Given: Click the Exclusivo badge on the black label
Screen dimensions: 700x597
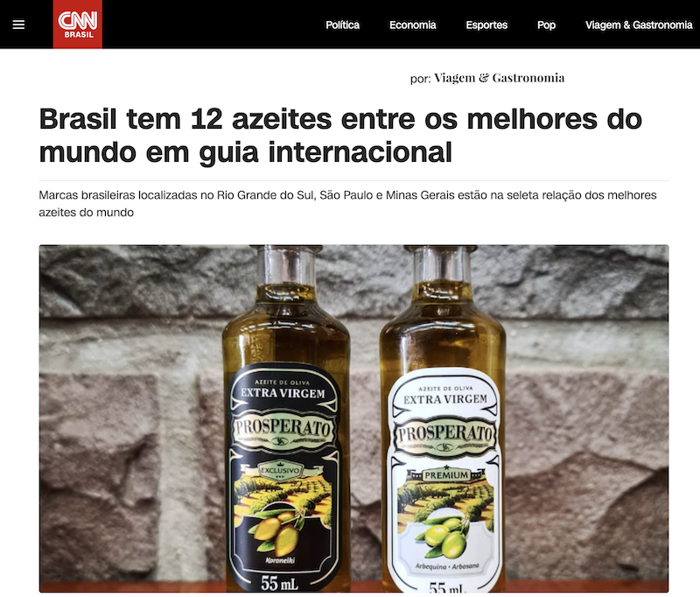Looking at the screenshot, I should [280, 471].
